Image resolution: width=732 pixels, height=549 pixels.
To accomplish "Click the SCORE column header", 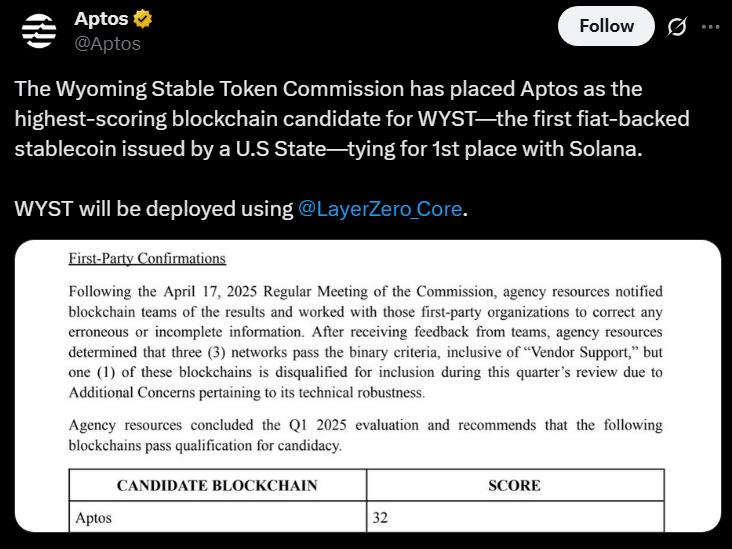I will pyautogui.click(x=513, y=486).
